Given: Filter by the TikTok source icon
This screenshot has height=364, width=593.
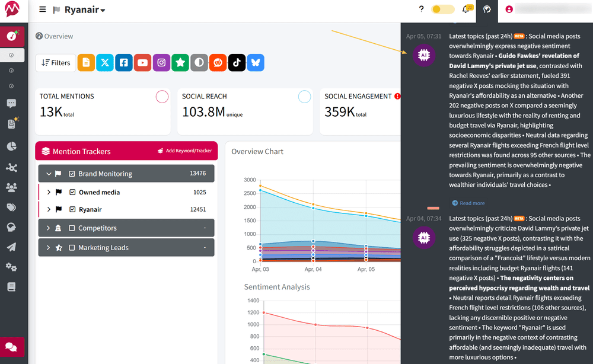Looking at the screenshot, I should [x=237, y=63].
